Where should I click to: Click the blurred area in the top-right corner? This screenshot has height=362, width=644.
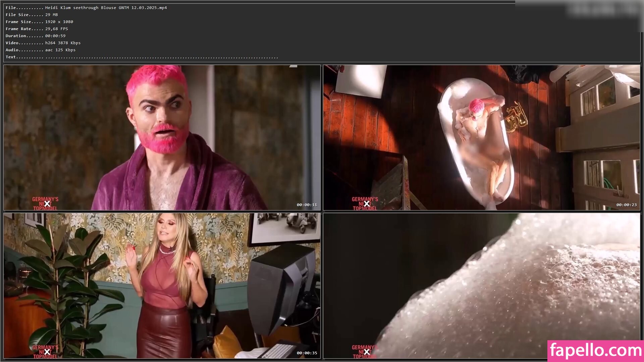[x=602, y=9]
